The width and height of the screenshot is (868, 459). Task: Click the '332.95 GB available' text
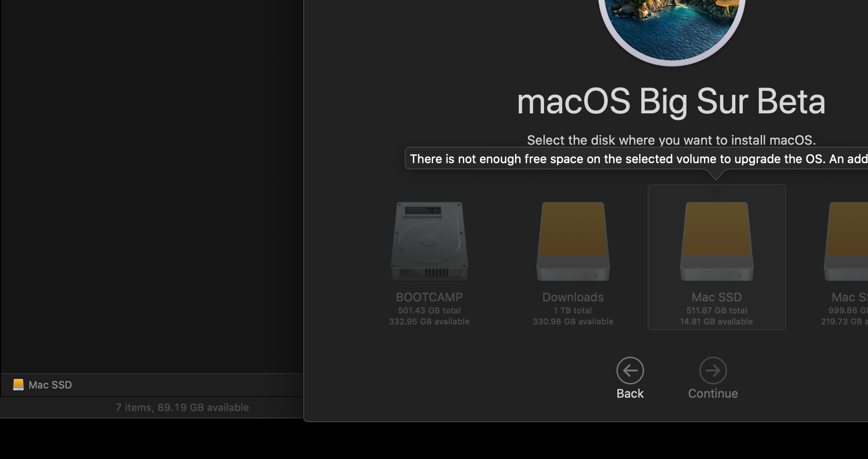429,322
